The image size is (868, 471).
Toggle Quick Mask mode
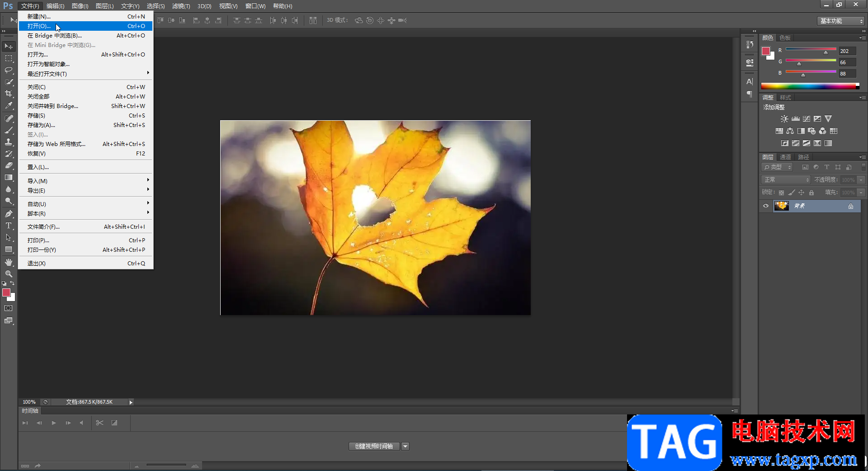coord(9,308)
